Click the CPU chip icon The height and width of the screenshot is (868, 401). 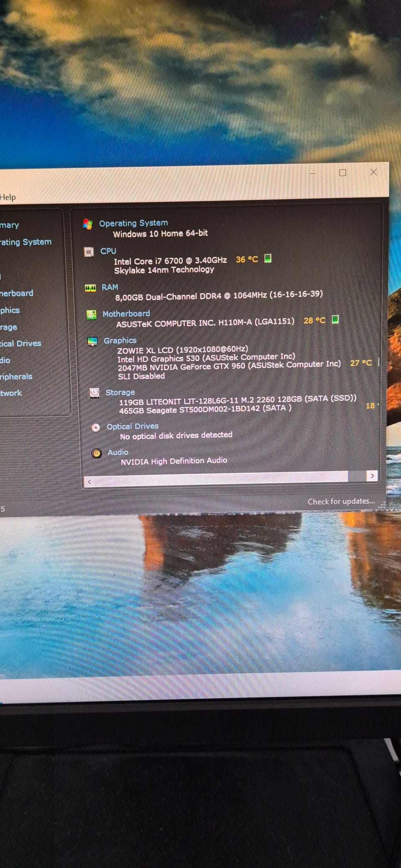click(89, 252)
